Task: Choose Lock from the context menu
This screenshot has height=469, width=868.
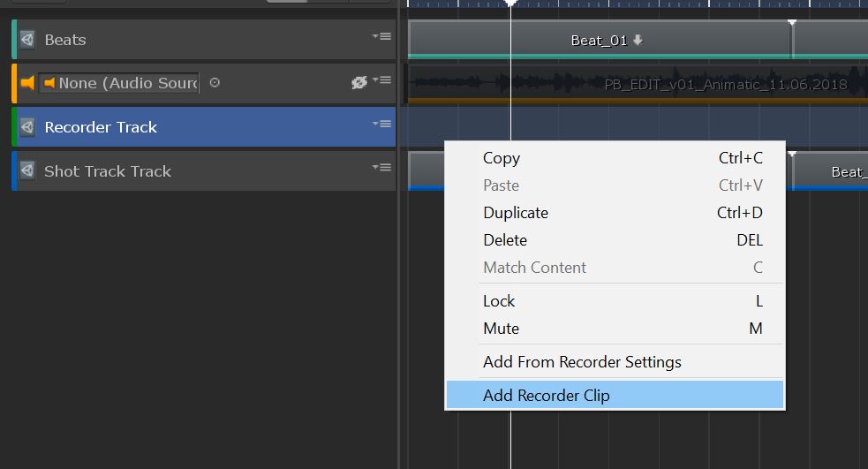Action: click(499, 301)
